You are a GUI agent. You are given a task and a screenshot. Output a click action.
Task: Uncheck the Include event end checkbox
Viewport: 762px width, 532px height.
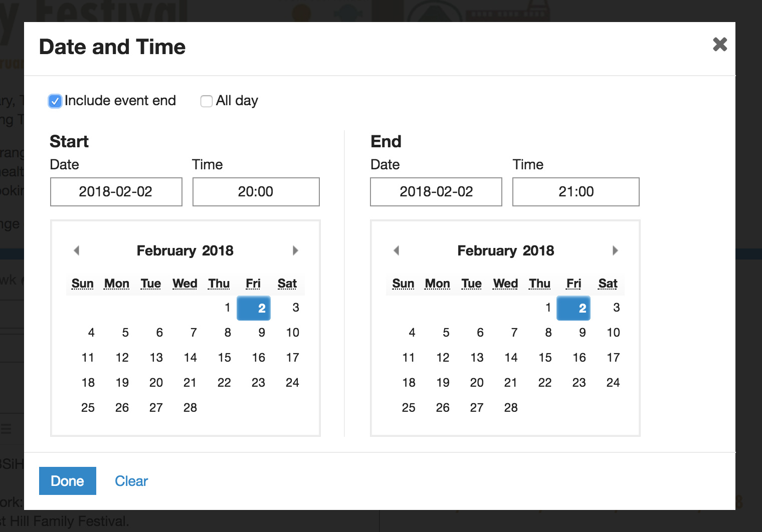(x=55, y=101)
